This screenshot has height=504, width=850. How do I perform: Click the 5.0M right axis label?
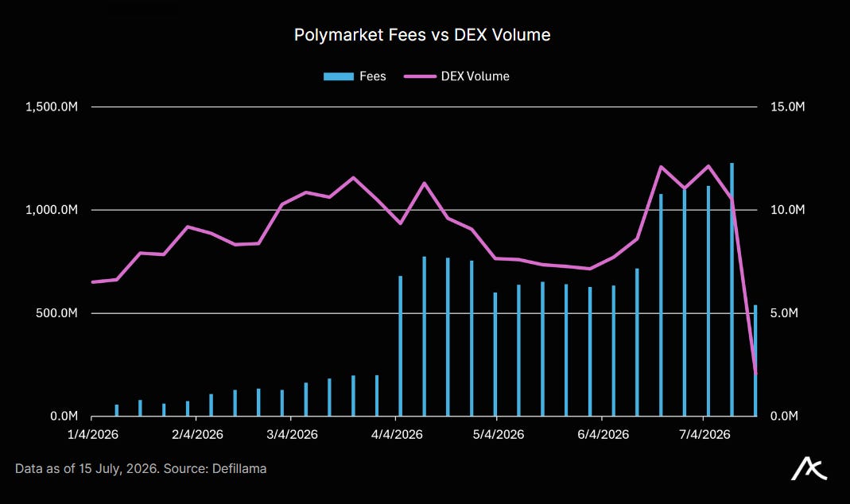[x=784, y=313]
